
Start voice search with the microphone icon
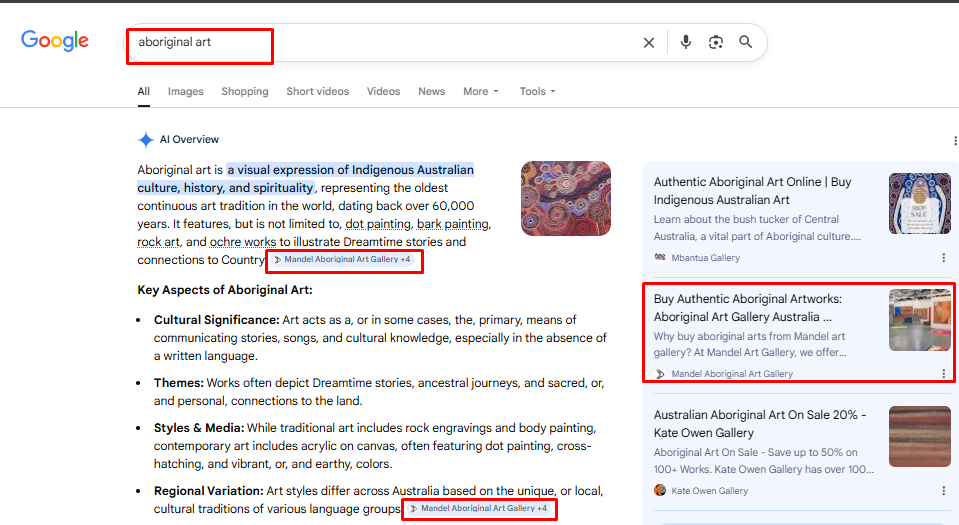pos(686,42)
